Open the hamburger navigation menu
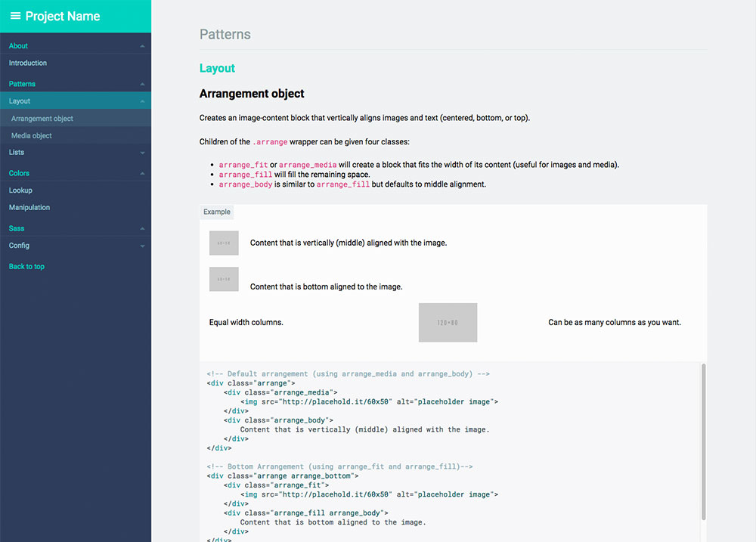Image resolution: width=756 pixels, height=542 pixels. pyautogui.click(x=14, y=16)
